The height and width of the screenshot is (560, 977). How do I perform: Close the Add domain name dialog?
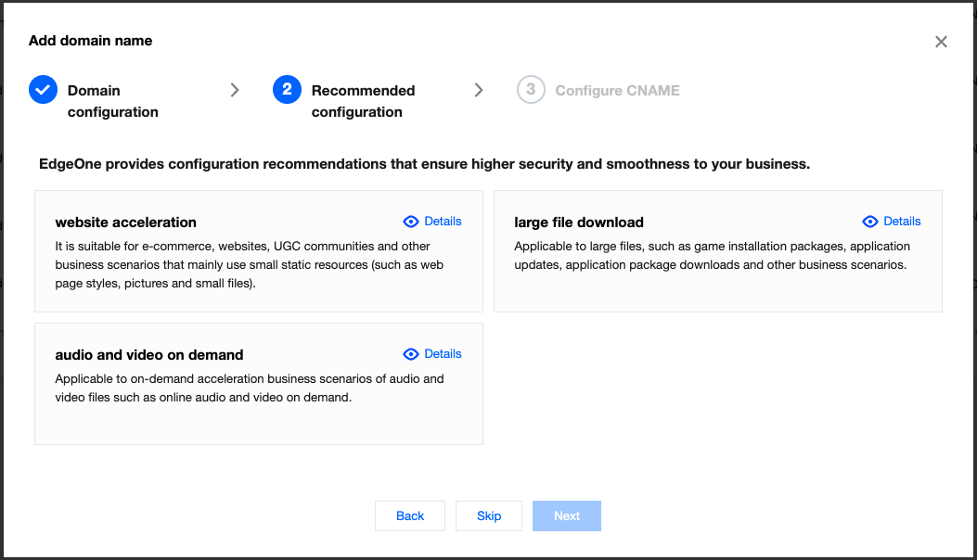[941, 42]
